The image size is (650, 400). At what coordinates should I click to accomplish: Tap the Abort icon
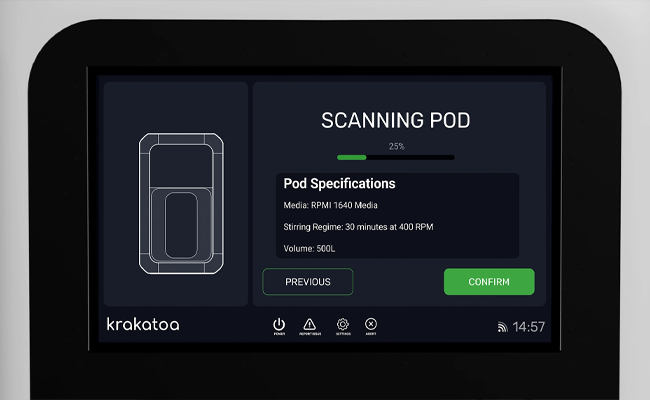[x=371, y=323]
